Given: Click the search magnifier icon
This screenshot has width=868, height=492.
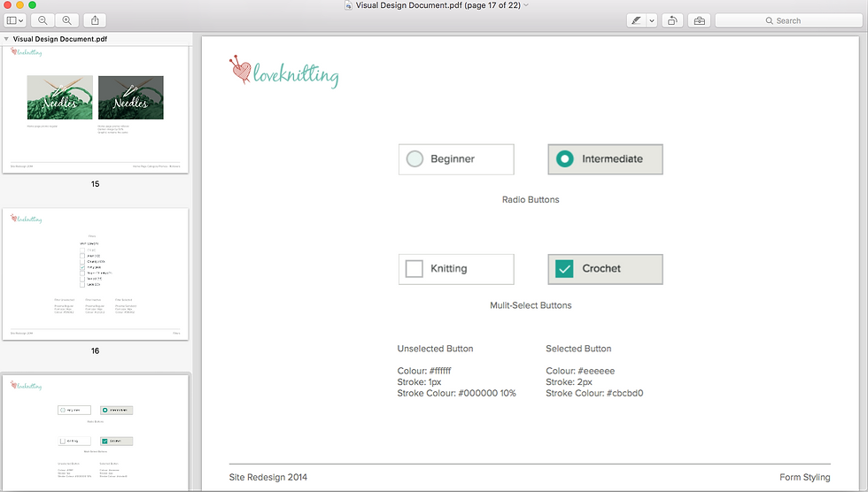Looking at the screenshot, I should click(770, 20).
